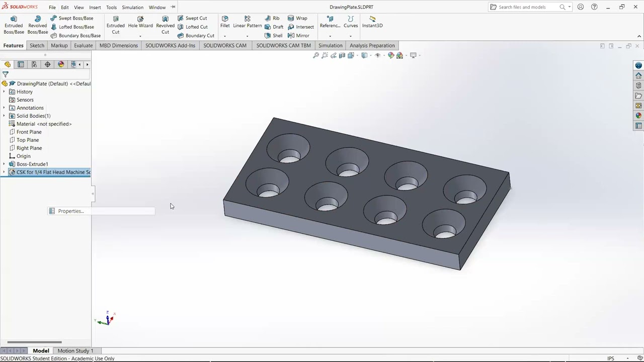Screen dimensions: 644x362
Task: Open the Hole Wizard tool
Action: click(140, 22)
